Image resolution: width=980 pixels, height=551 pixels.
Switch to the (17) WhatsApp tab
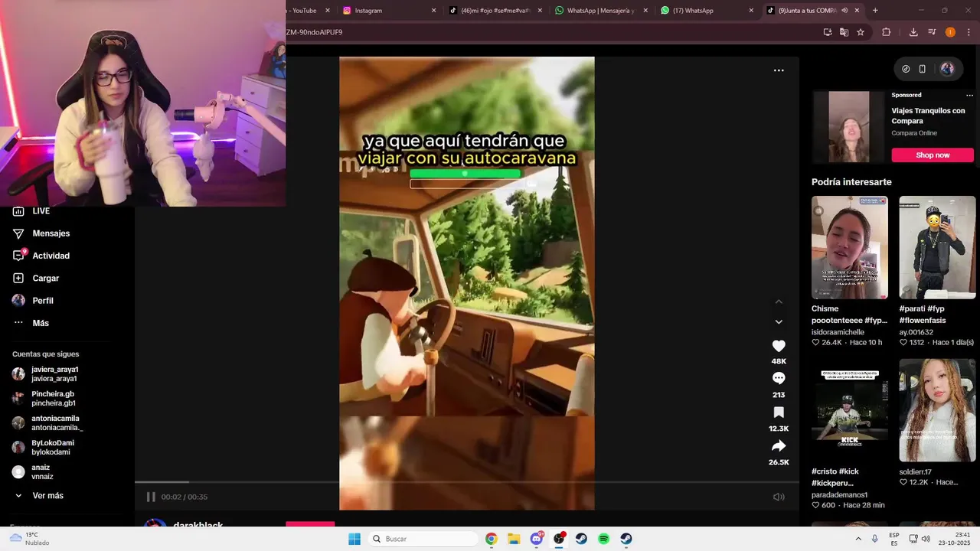707,11
